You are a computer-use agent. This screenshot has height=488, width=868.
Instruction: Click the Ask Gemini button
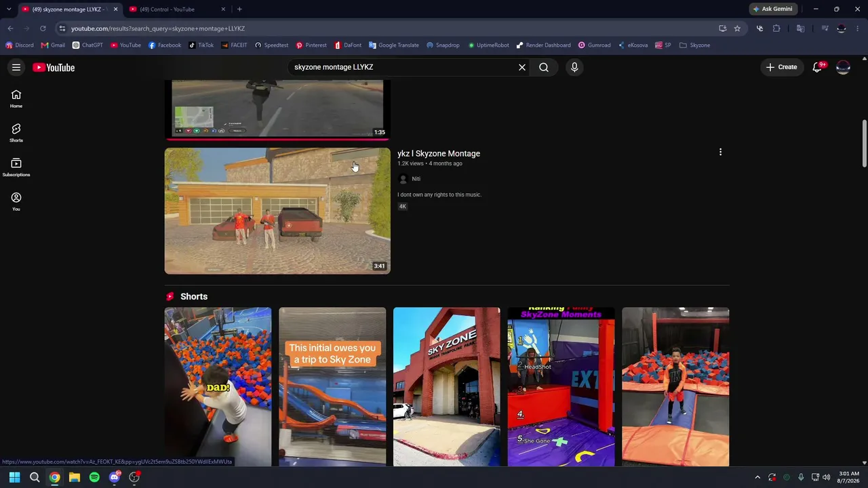(x=772, y=9)
